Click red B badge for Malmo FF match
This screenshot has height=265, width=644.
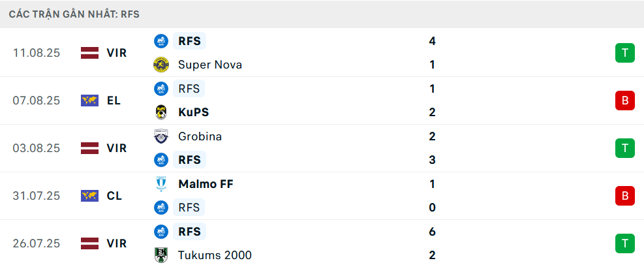(624, 196)
